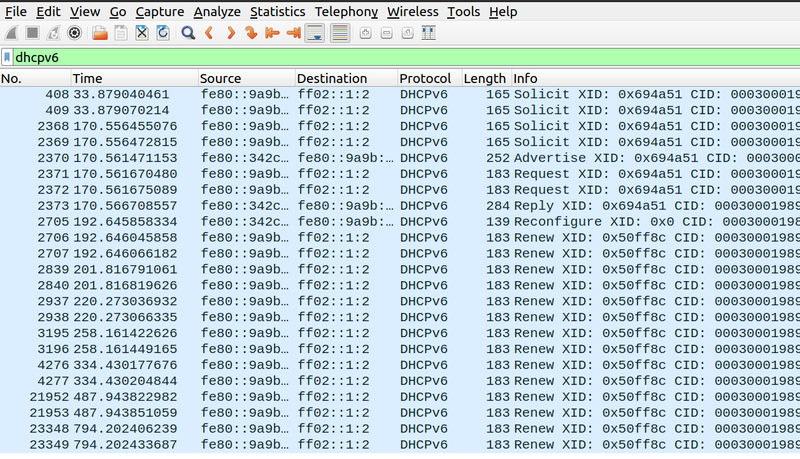Click the find packet magnifier icon
The height and width of the screenshot is (459, 800).
point(188,33)
